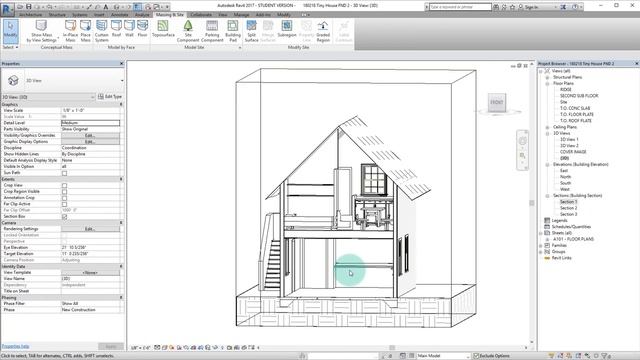Viewport: 640px width, 360px height.
Task: Click the ViewCube FRONT face
Action: 497,102
